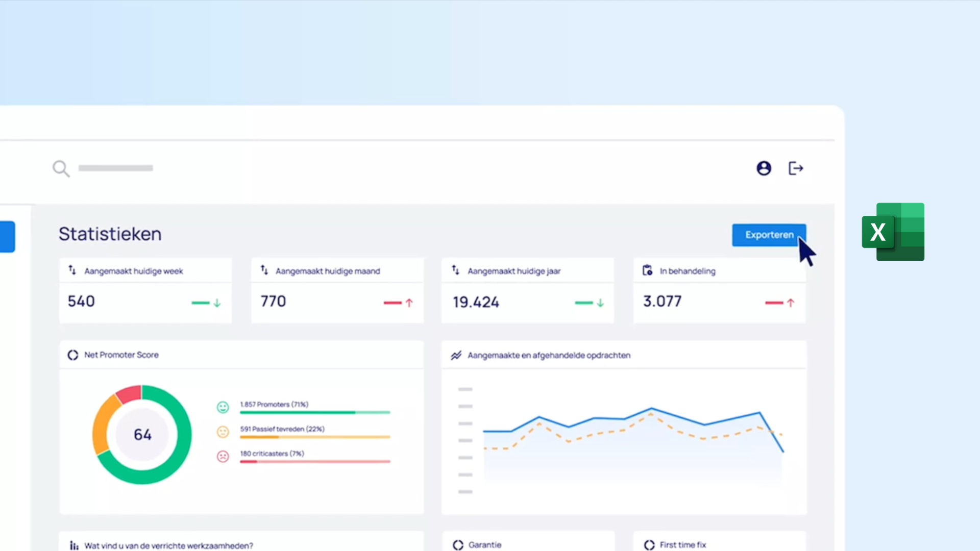This screenshot has height=551, width=980.
Task: Click the 19.424 huidige jaar value
Action: coord(476,302)
